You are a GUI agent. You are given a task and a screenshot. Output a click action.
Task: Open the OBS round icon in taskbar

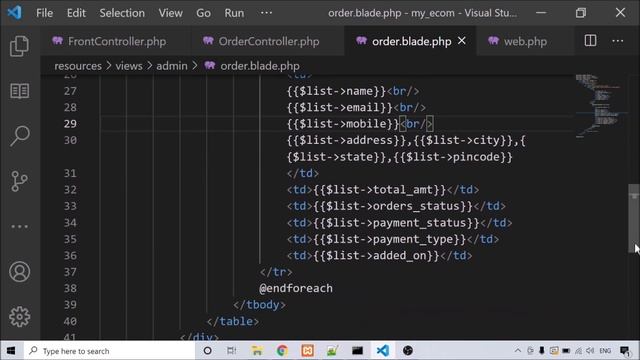coord(408,351)
